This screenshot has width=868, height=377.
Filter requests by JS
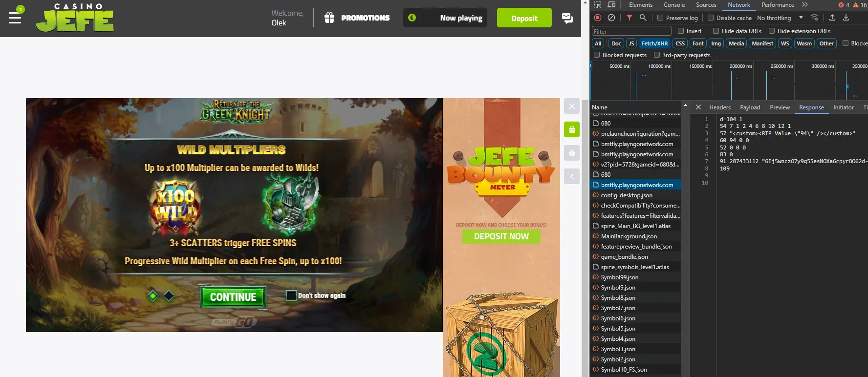click(631, 43)
